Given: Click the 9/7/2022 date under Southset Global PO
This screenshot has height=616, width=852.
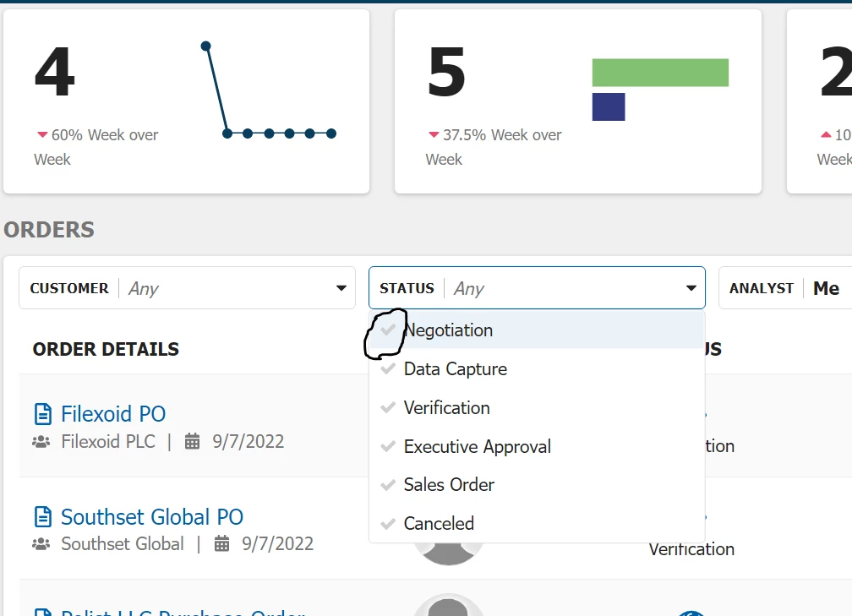Looking at the screenshot, I should [x=277, y=544].
